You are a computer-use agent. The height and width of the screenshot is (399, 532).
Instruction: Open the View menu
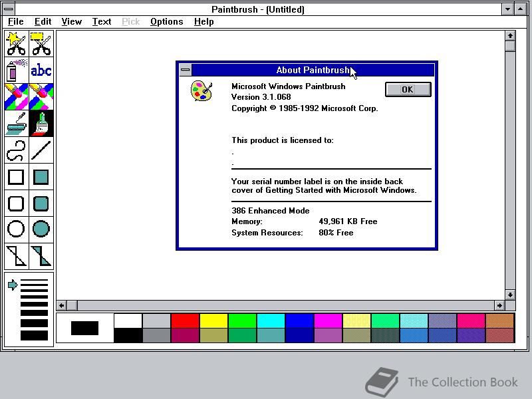[x=72, y=22]
